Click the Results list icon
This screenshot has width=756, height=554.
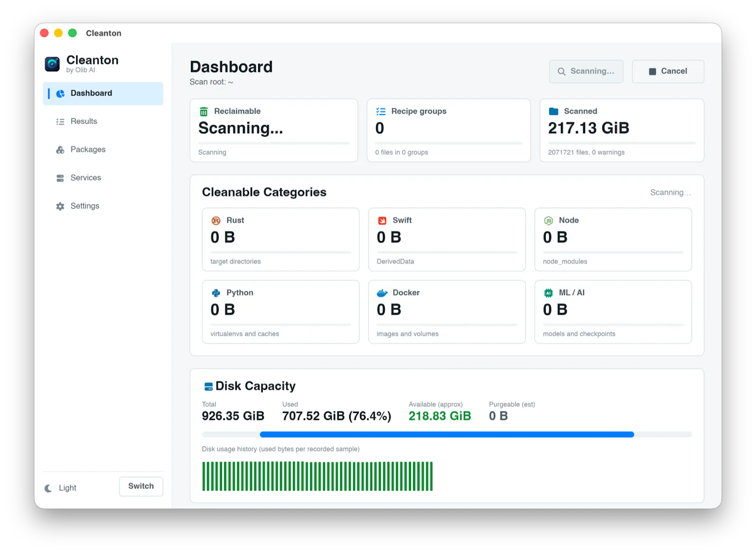click(x=60, y=121)
